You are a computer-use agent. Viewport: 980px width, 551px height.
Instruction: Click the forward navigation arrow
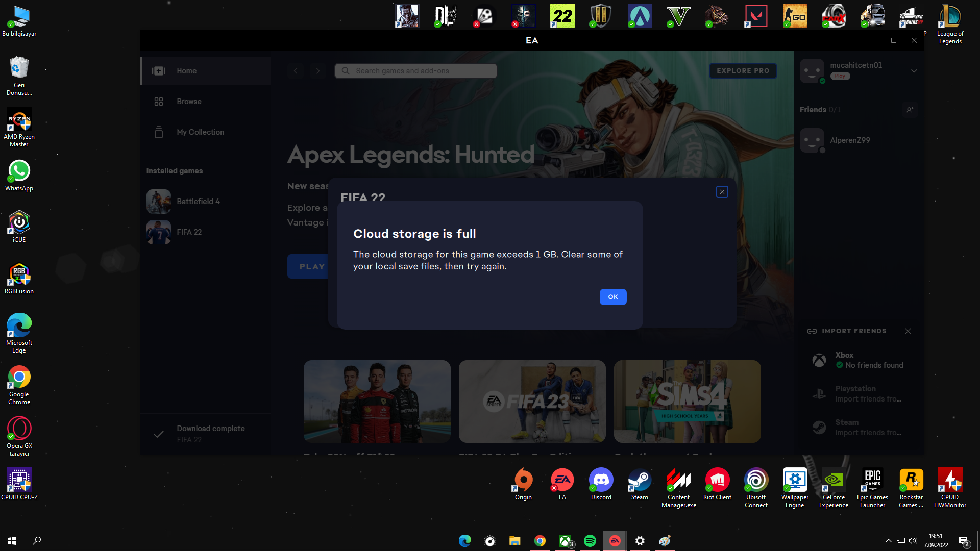click(317, 71)
